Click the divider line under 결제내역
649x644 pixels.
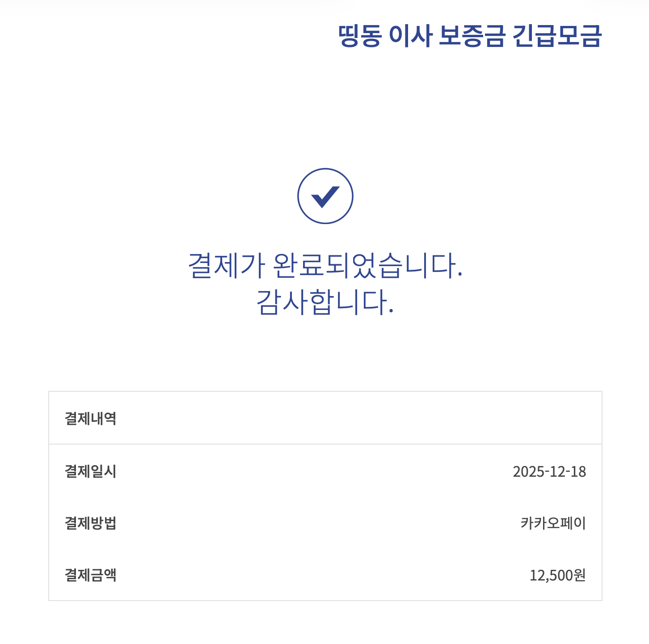click(x=325, y=444)
